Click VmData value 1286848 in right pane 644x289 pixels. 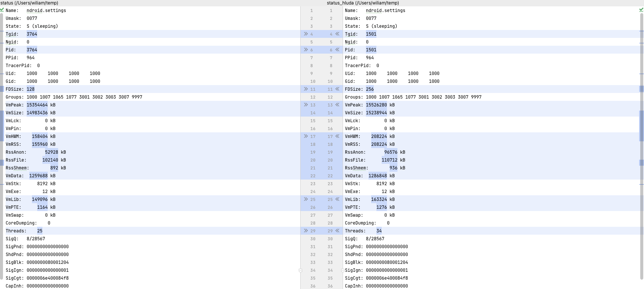pos(378,176)
